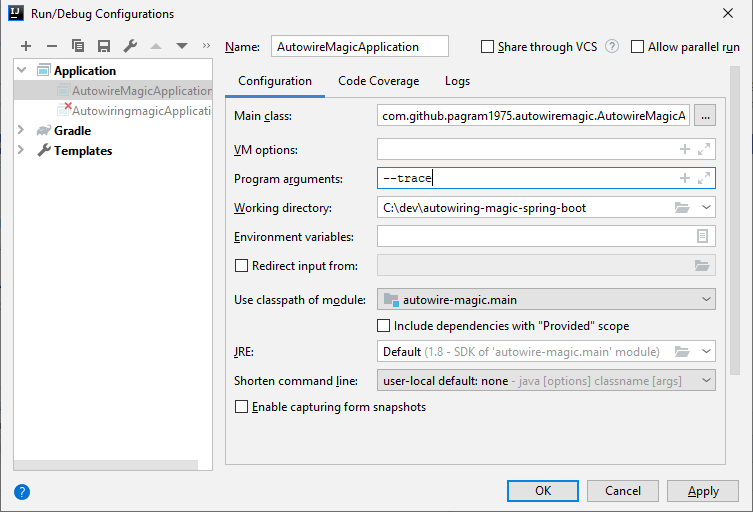Open the wrench Edit Defaults icon
This screenshot has width=753, height=512.
[130, 46]
